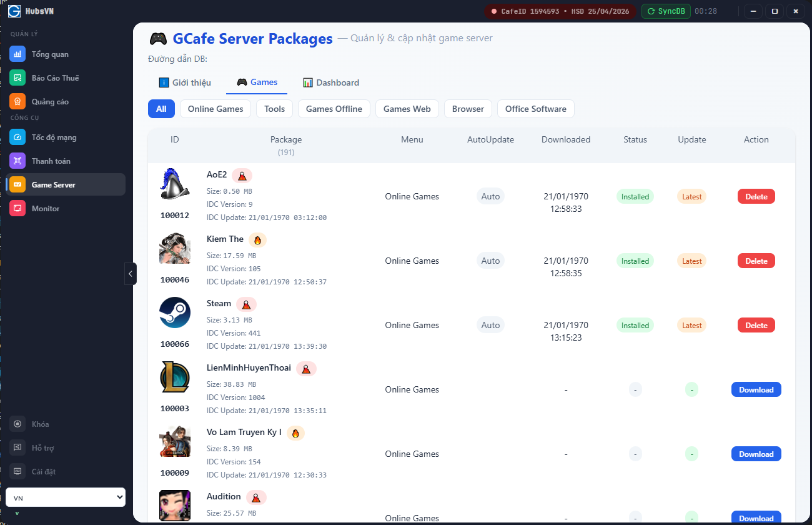Image resolution: width=812 pixels, height=525 pixels.
Task: Switch to the Dashboard tab
Action: 331,82
